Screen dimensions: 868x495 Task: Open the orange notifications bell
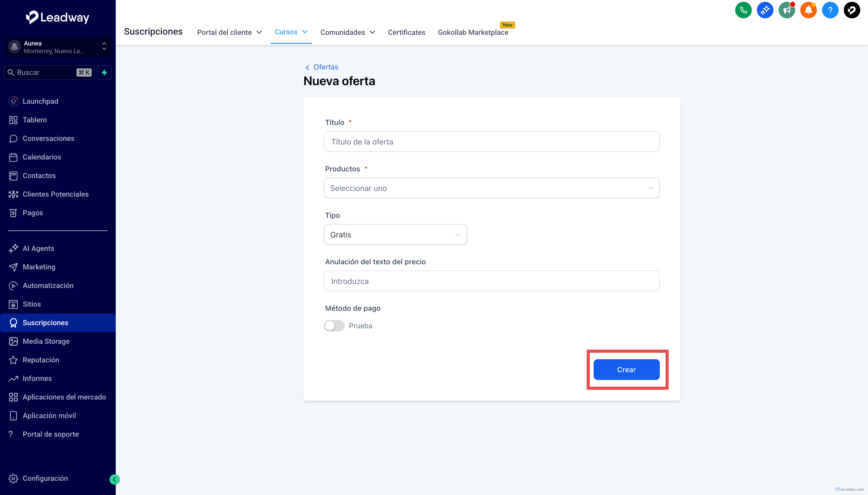[808, 10]
